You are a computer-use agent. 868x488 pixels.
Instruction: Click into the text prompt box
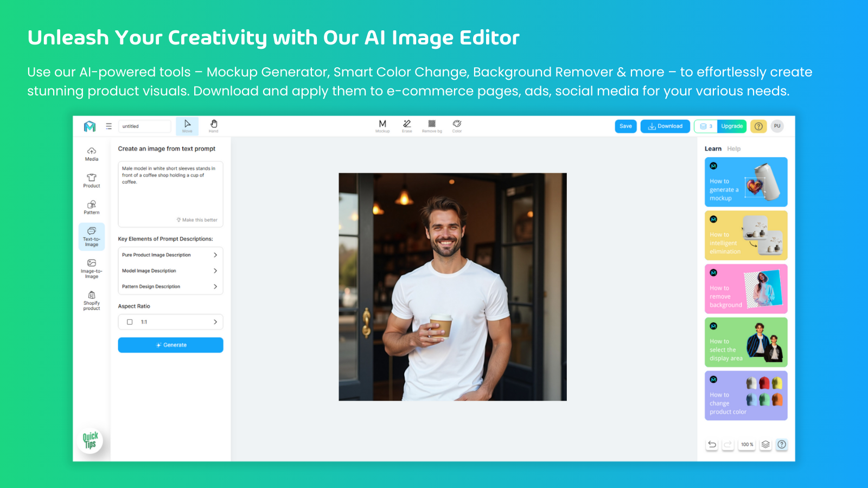point(170,194)
